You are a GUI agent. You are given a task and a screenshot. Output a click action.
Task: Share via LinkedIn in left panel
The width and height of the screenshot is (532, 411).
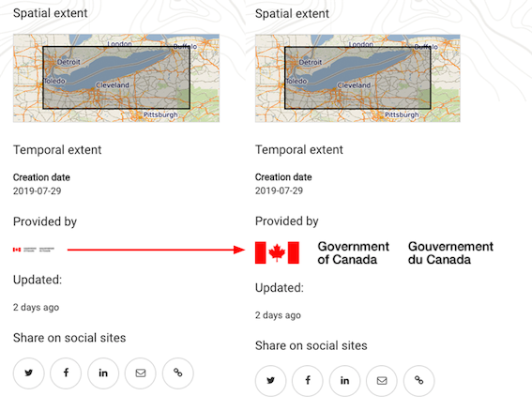103,373
